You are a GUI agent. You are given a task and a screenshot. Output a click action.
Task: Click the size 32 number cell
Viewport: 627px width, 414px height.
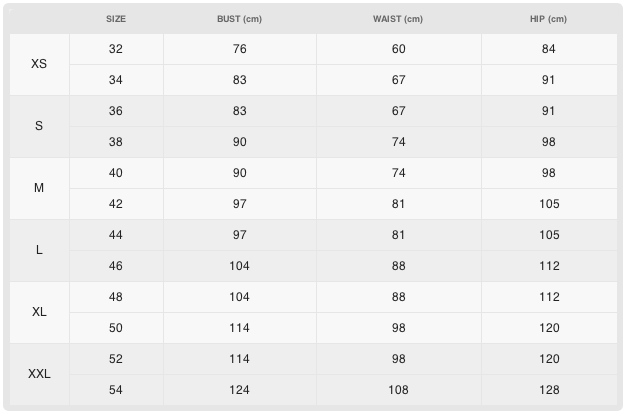[116, 49]
